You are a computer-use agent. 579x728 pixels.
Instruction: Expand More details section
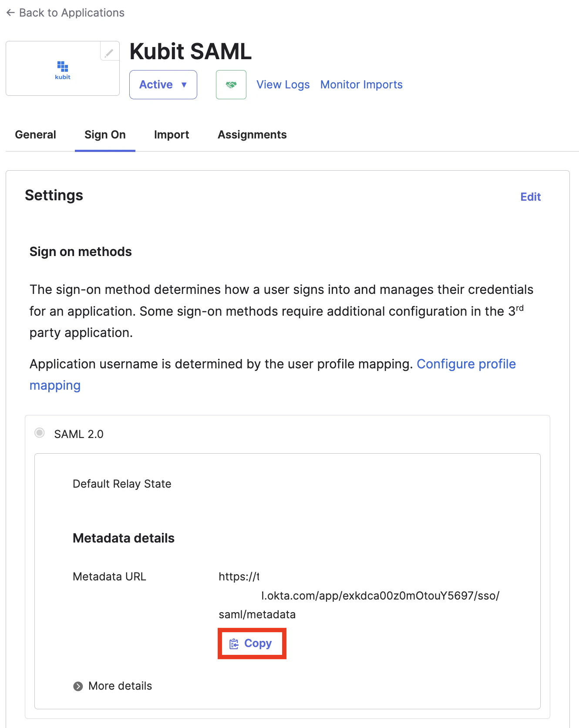tap(113, 686)
